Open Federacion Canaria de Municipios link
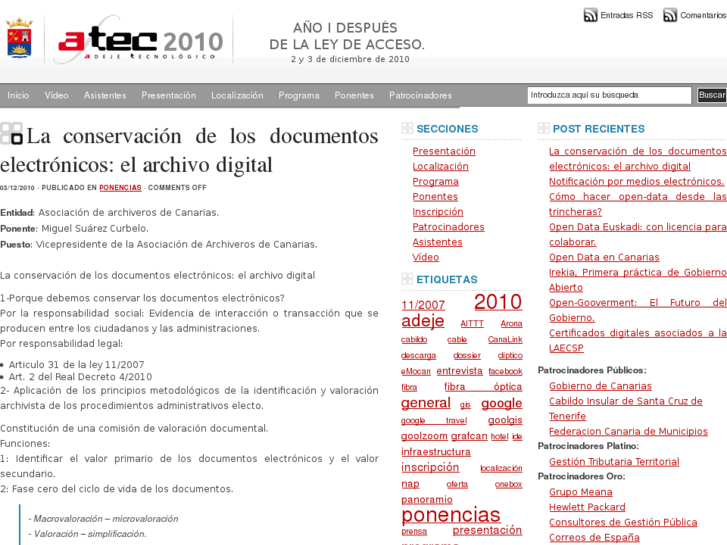727x545 pixels. (628, 431)
